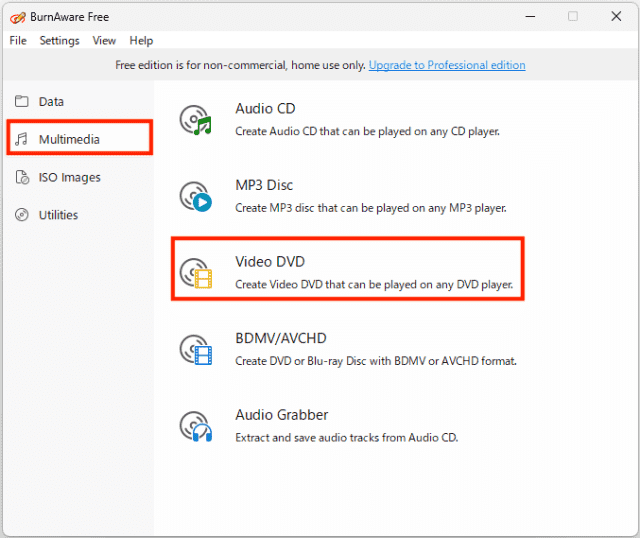This screenshot has height=538, width=640.
Task: Open the File menu
Action: click(x=18, y=40)
